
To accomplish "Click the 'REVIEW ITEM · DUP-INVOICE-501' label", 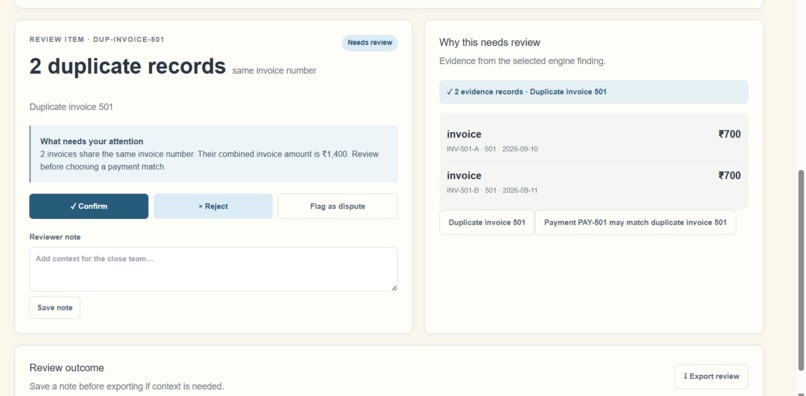I will tap(97, 40).
